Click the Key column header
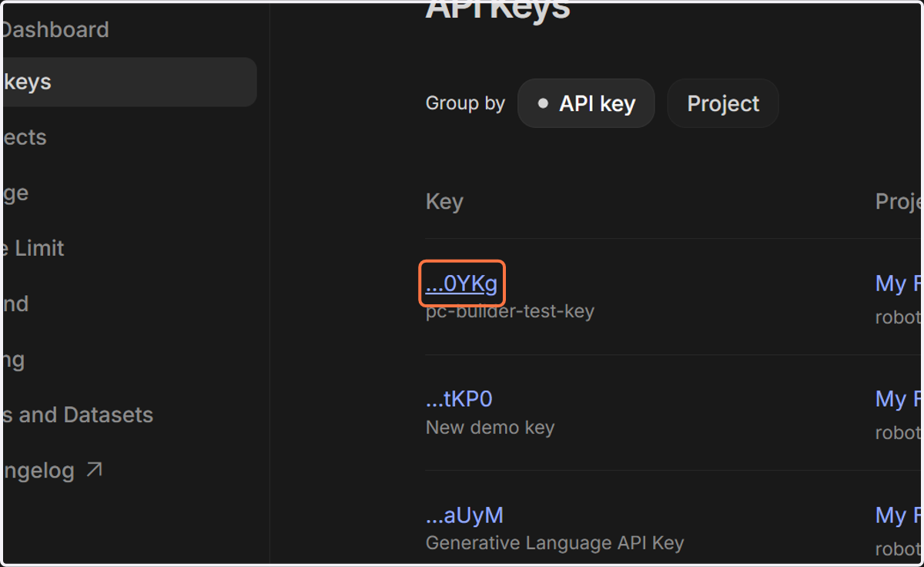Image resolution: width=924 pixels, height=567 pixels. pos(444,202)
